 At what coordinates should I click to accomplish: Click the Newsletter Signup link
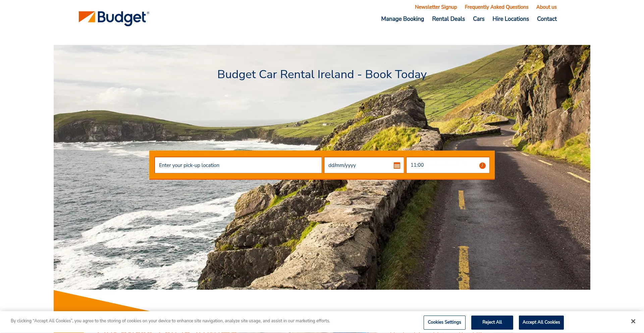(436, 7)
